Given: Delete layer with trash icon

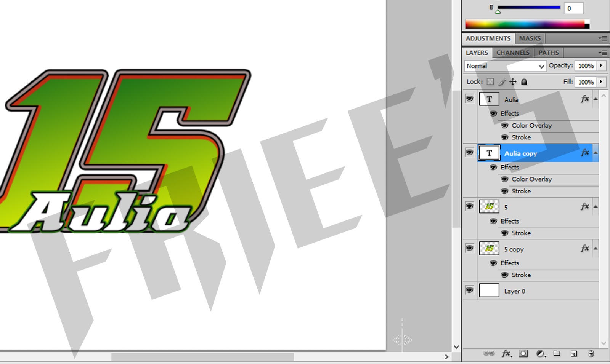Looking at the screenshot, I should coord(590,354).
